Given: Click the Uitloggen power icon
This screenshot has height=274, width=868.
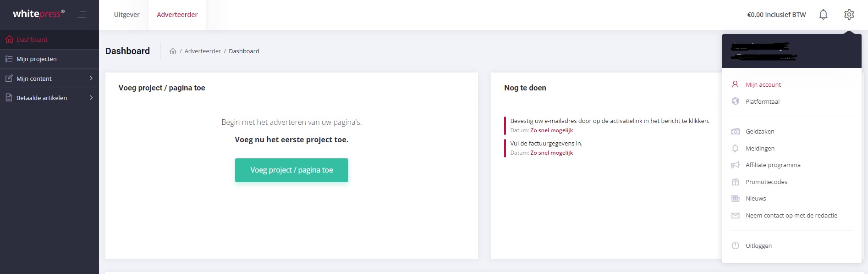Looking at the screenshot, I should (x=735, y=246).
